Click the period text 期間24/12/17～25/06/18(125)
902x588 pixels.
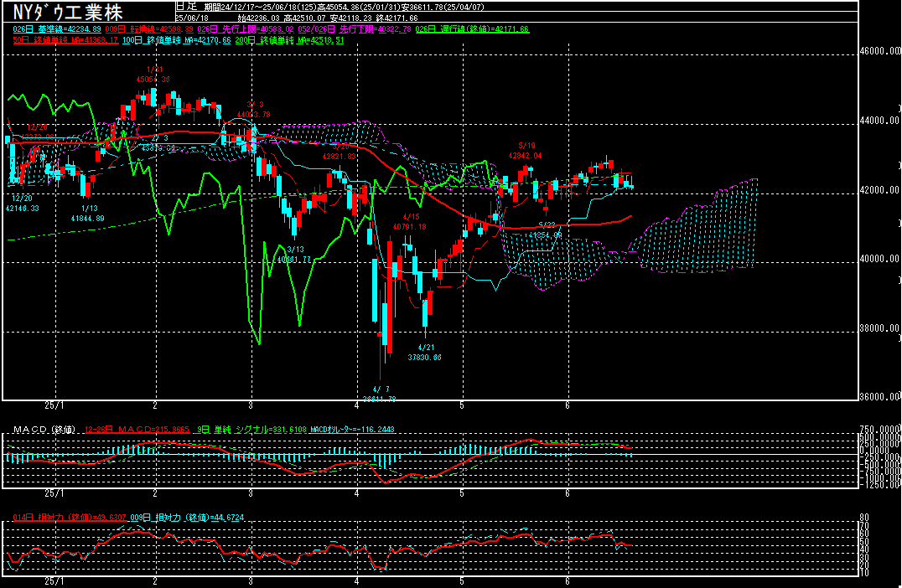point(259,7)
